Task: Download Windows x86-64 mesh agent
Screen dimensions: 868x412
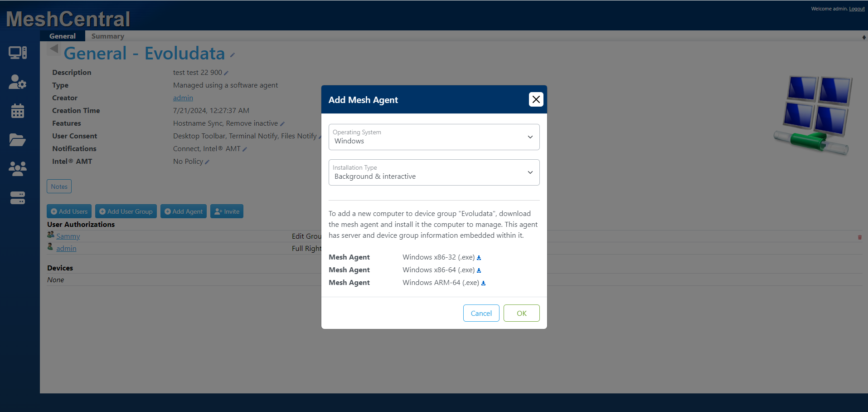Action: [479, 270]
